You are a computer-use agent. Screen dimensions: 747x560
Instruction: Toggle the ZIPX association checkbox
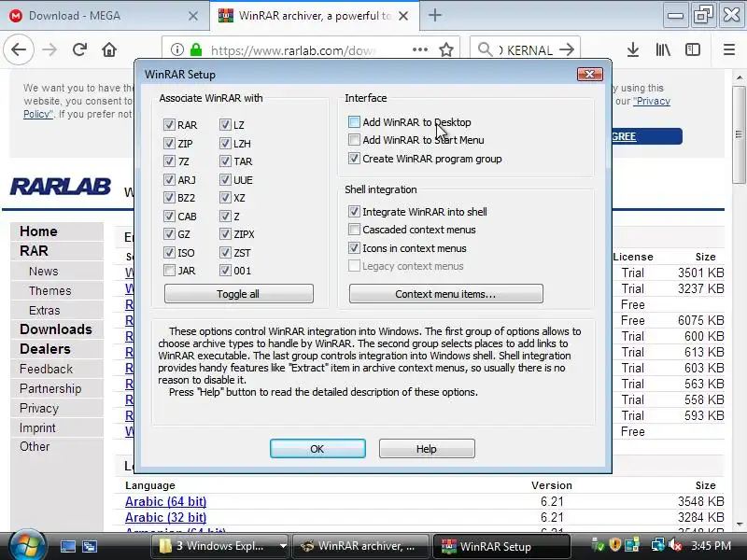(x=225, y=234)
